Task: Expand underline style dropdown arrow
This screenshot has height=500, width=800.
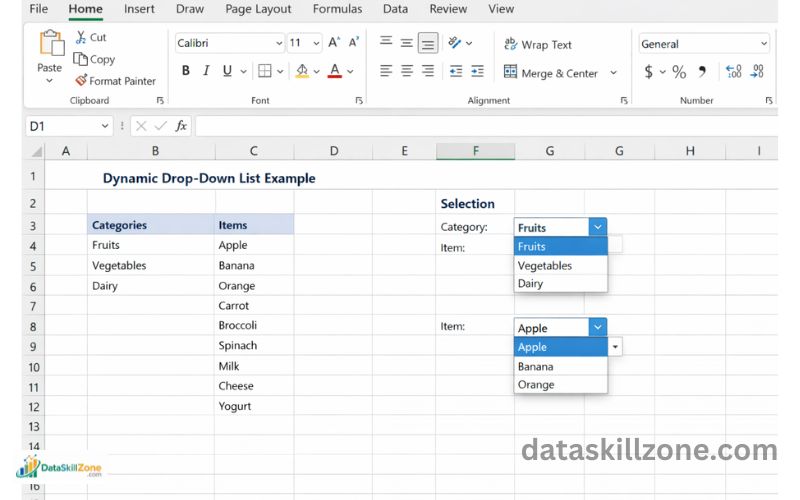Action: (243, 71)
